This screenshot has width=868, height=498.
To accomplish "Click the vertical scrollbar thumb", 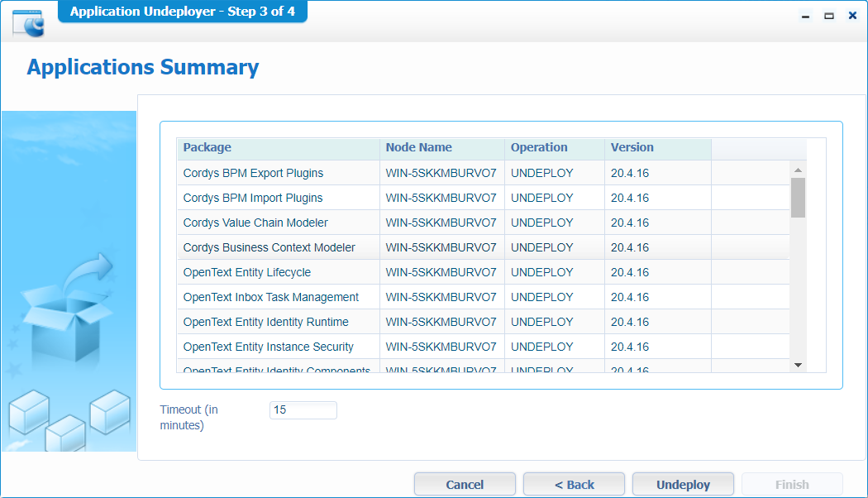I will pyautogui.click(x=798, y=198).
